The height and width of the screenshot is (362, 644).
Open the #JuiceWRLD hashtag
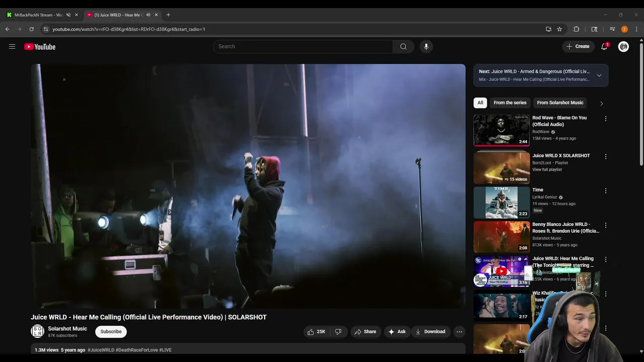101,350
